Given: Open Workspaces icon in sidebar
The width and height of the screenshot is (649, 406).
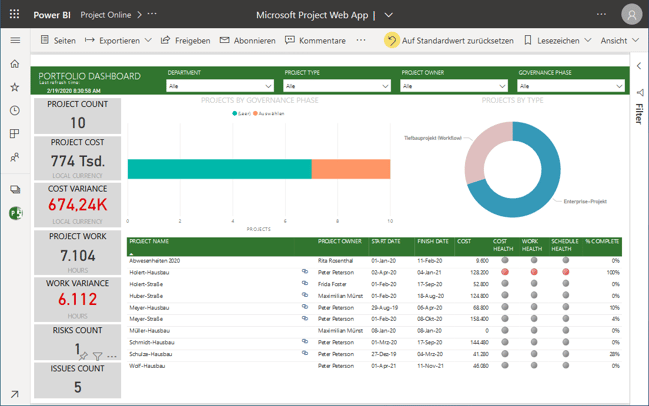Looking at the screenshot, I should [x=15, y=189].
